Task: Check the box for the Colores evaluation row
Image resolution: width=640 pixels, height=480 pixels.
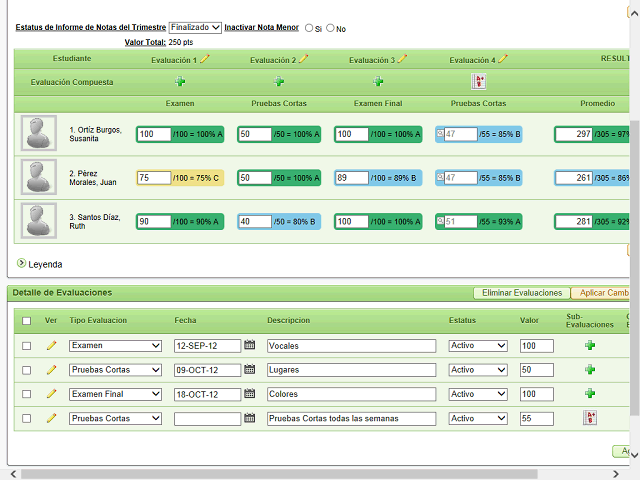Action: pyautogui.click(x=27, y=394)
